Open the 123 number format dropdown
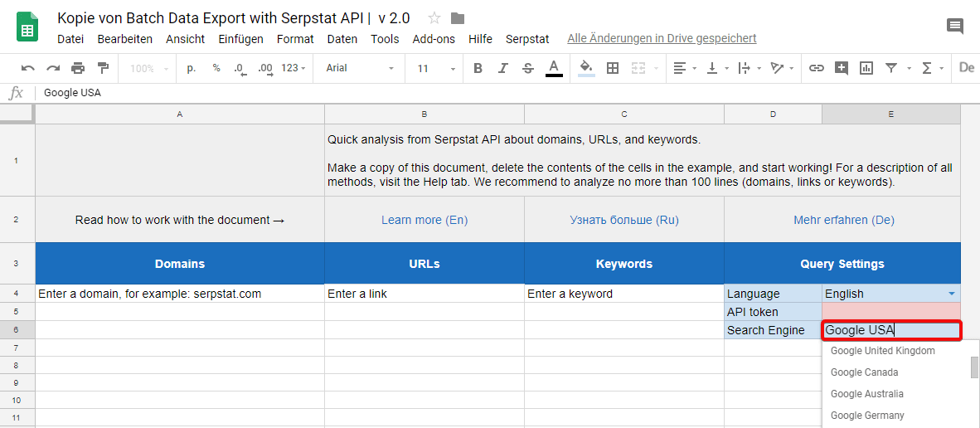The image size is (980, 428). point(294,69)
